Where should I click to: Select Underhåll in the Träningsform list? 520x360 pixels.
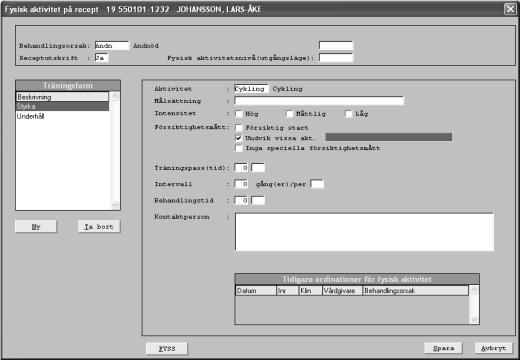62,116
